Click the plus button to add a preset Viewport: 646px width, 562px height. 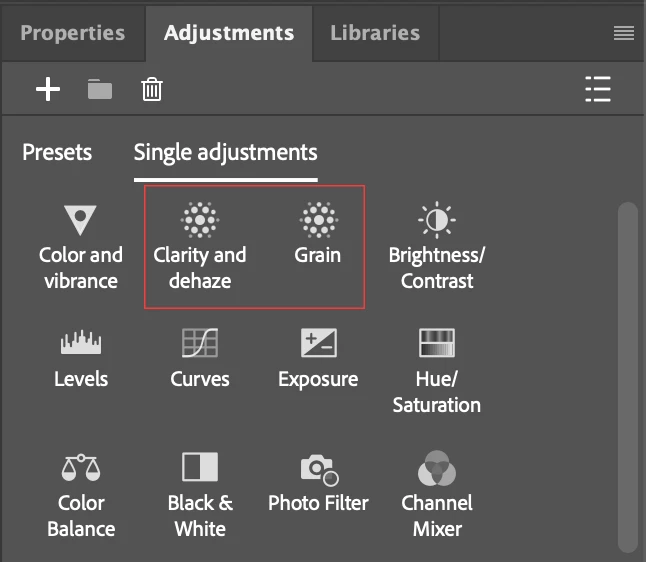pos(48,89)
